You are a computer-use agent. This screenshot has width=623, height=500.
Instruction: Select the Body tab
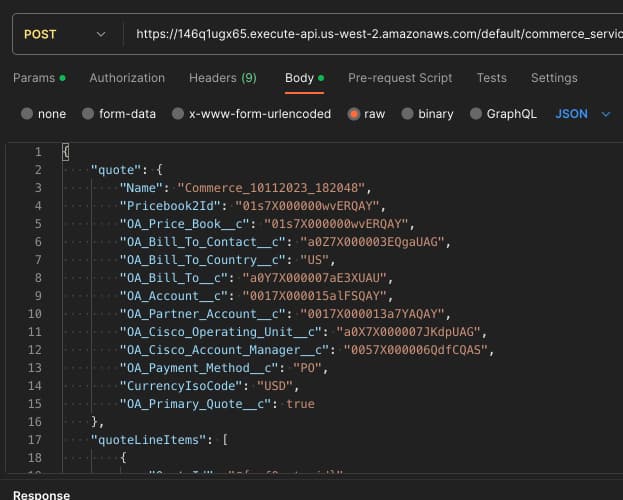(x=304, y=78)
